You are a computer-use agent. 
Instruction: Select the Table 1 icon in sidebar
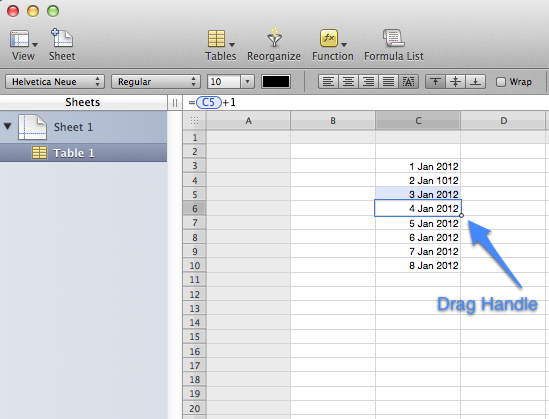(x=39, y=153)
